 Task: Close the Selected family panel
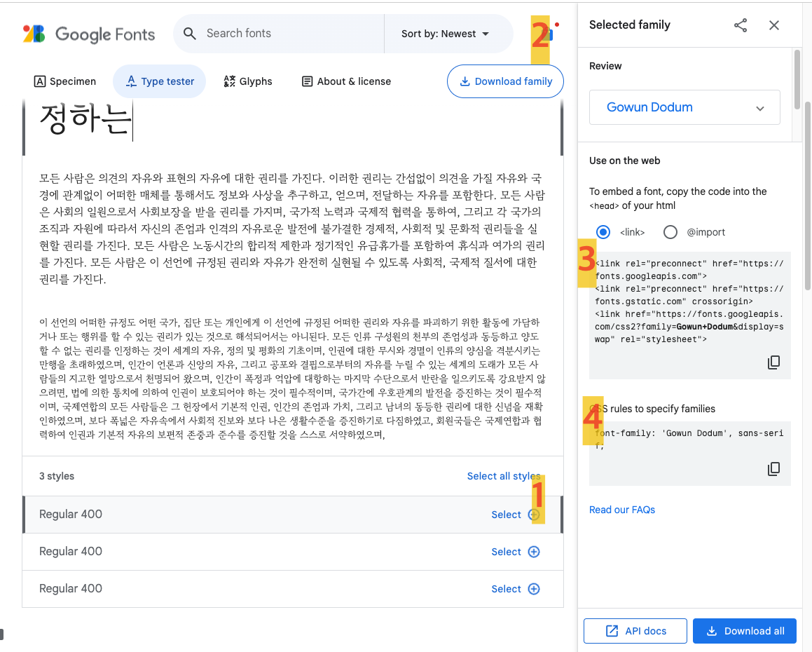pos(773,25)
